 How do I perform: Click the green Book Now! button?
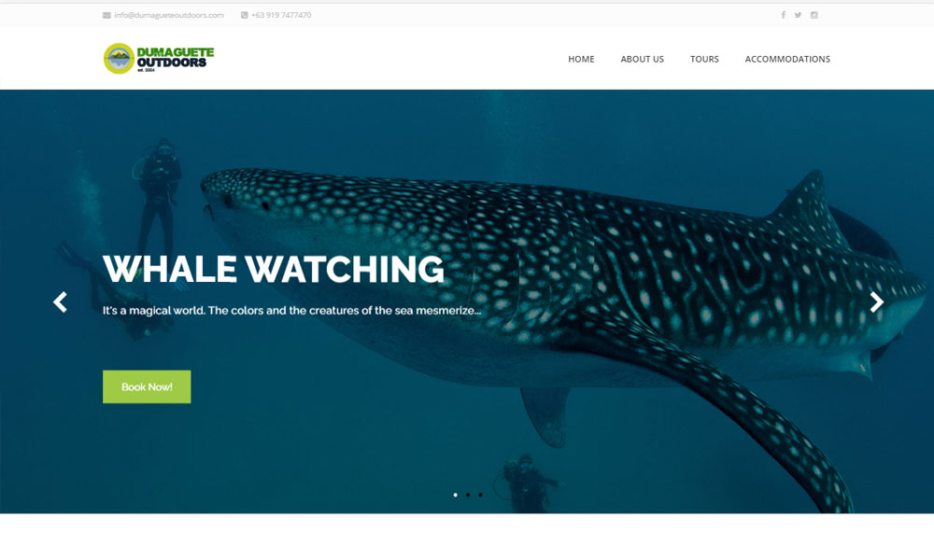click(x=147, y=386)
